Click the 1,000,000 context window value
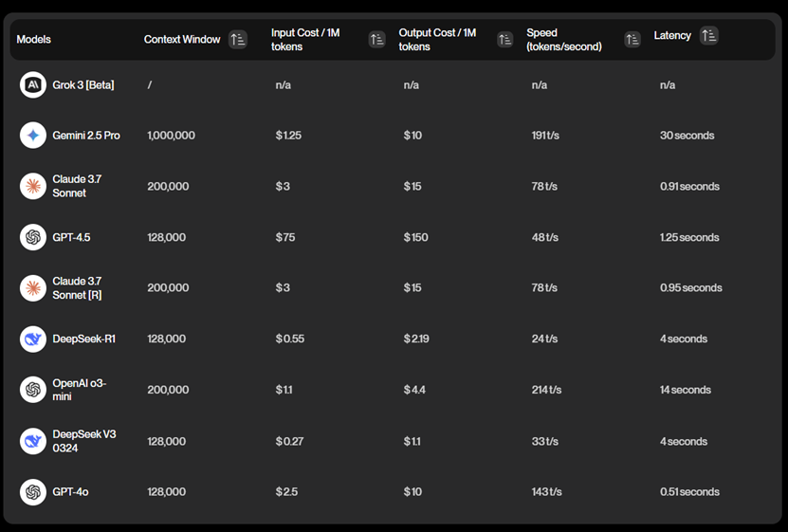This screenshot has width=788, height=532. tap(172, 136)
